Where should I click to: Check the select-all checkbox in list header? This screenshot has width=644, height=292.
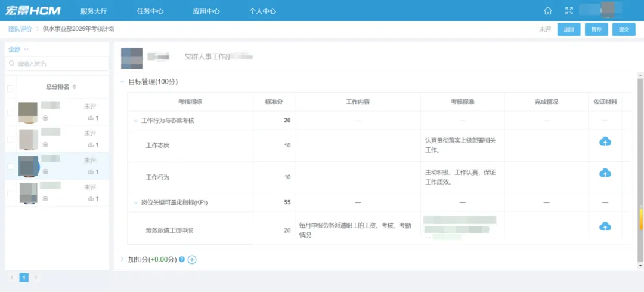click(10, 88)
